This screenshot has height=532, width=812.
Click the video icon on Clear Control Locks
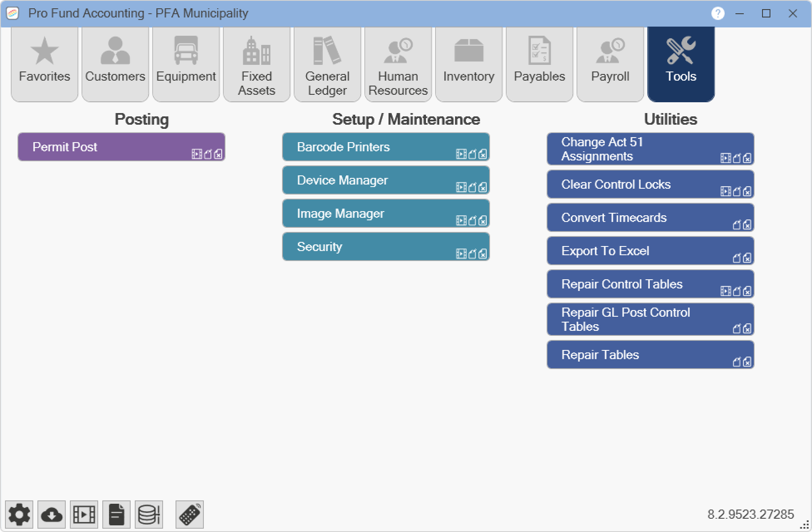725,191
